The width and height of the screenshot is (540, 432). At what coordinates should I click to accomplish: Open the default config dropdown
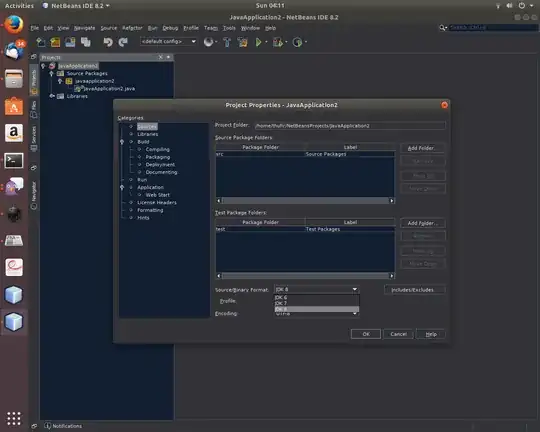pos(168,42)
